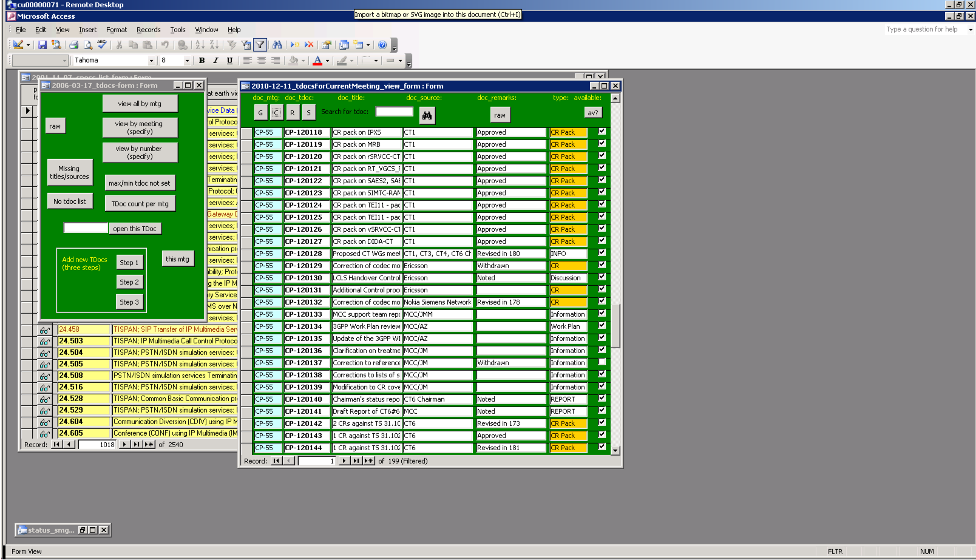Click the Sort Ascending icon

click(200, 45)
